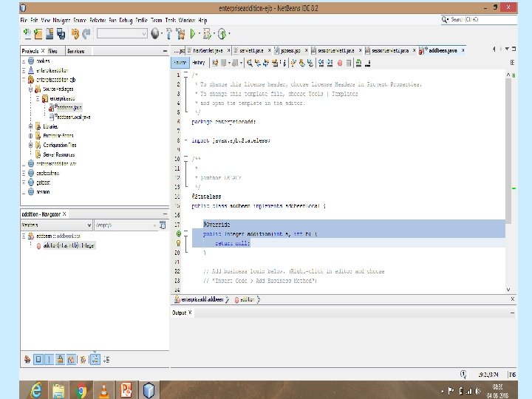
Task: Toggle Fully Qualified Names in Navigator
Action: tap(83, 359)
